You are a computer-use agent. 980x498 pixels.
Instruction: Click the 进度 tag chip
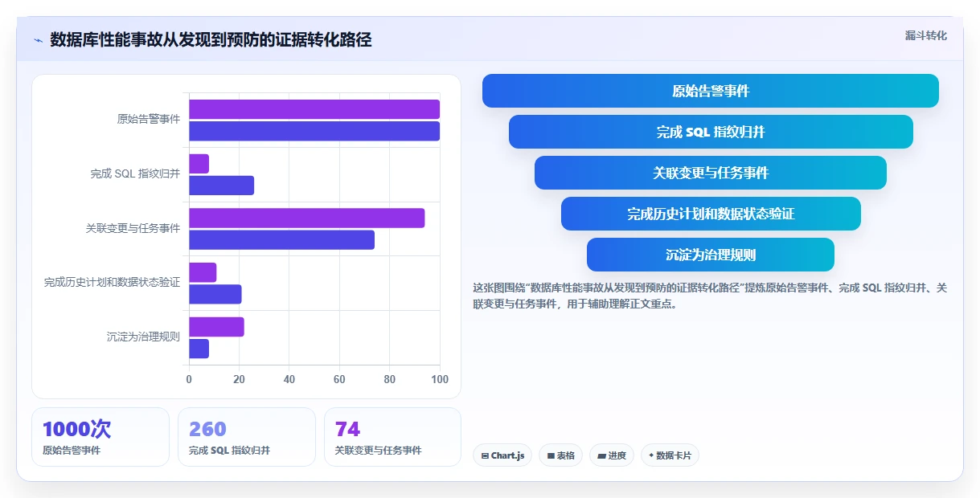pyautogui.click(x=612, y=455)
